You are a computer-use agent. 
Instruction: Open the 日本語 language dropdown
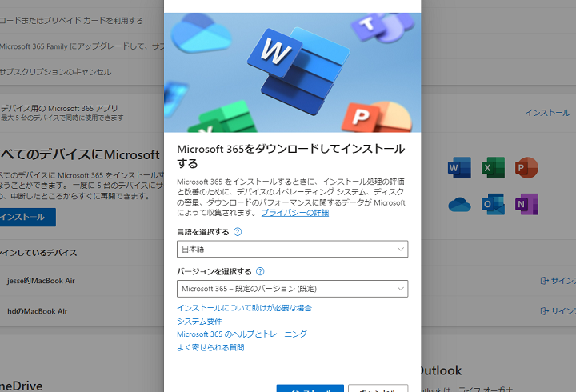click(292, 250)
